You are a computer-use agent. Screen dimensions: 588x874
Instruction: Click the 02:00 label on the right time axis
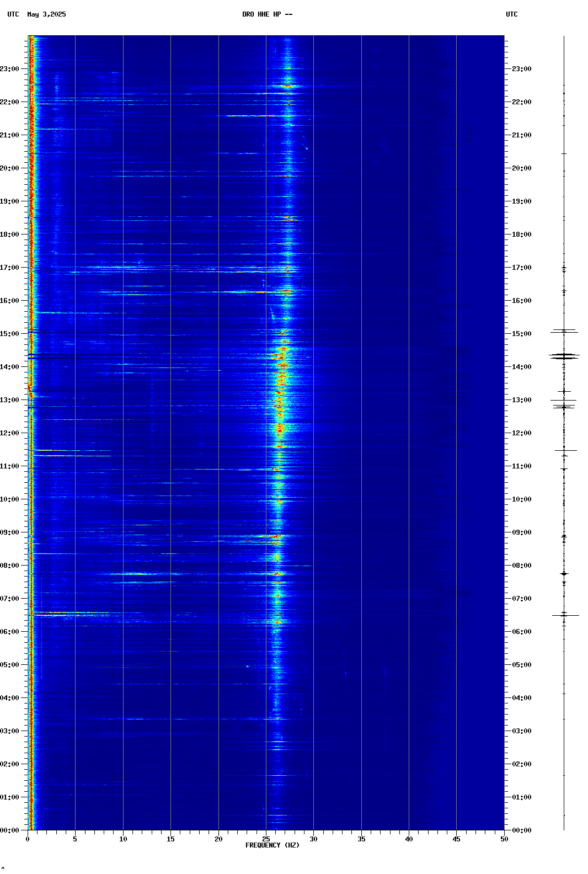(x=522, y=764)
